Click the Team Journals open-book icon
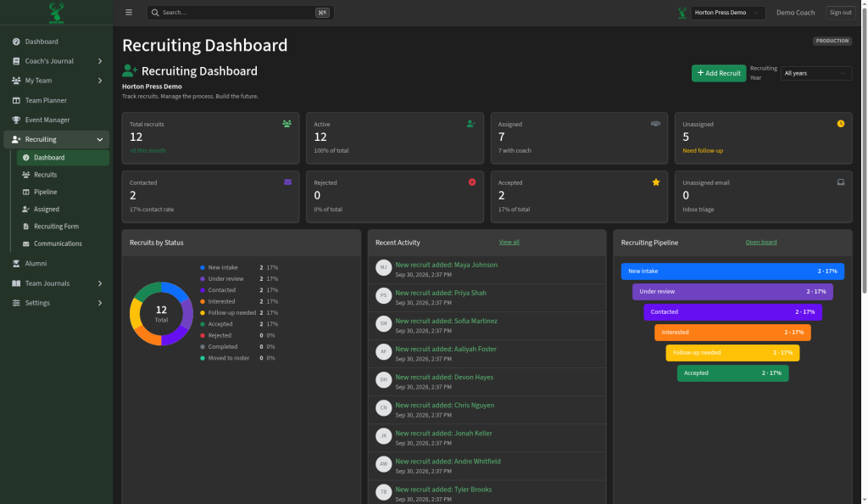Screen dimensions: 868x504 tap(16, 283)
